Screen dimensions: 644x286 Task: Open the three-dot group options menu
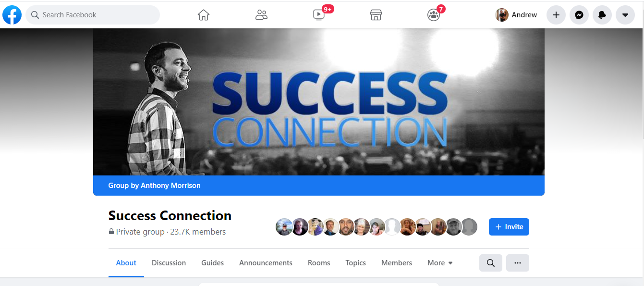518,263
